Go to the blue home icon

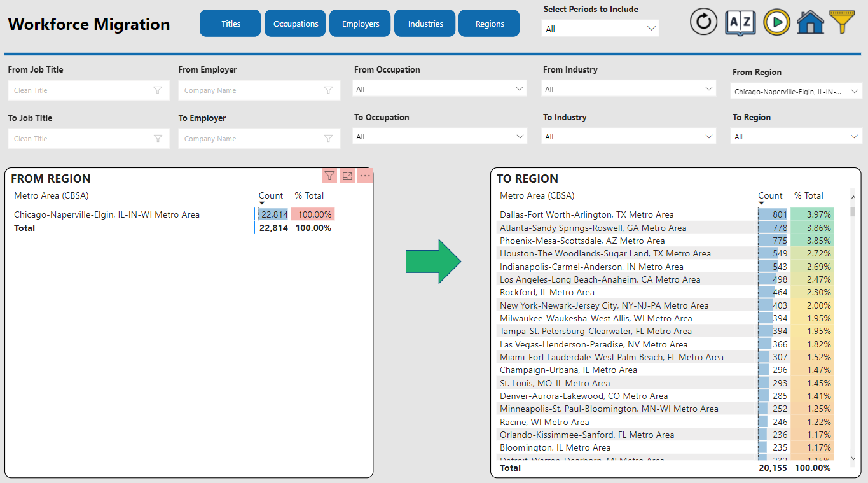[810, 22]
